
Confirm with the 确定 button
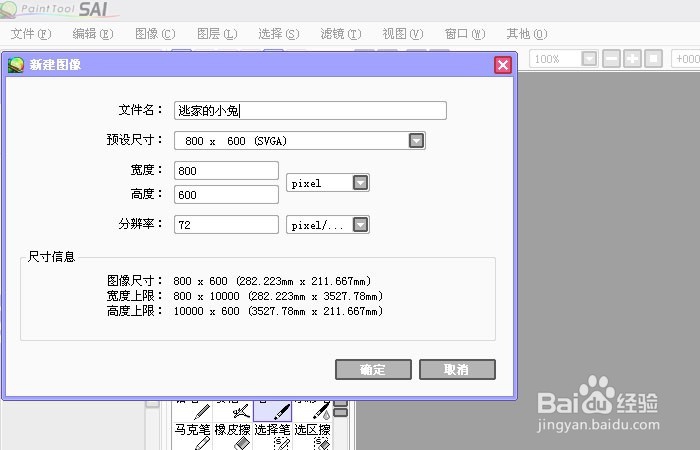(x=373, y=370)
